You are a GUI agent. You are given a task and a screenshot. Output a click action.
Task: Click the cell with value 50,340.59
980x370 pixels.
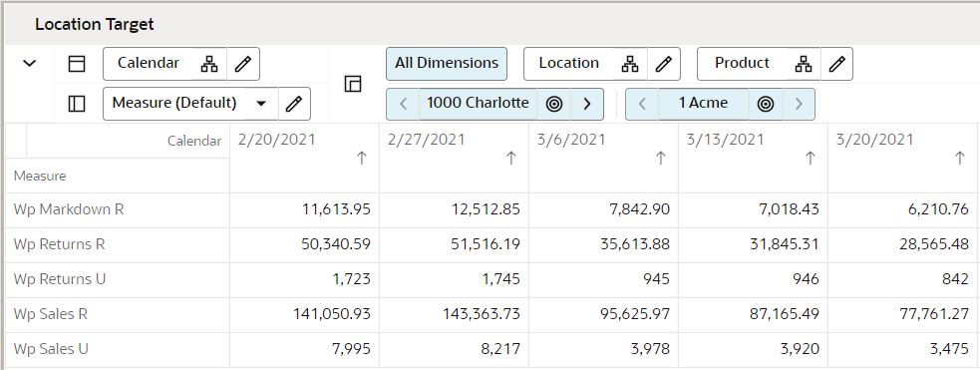[304, 245]
